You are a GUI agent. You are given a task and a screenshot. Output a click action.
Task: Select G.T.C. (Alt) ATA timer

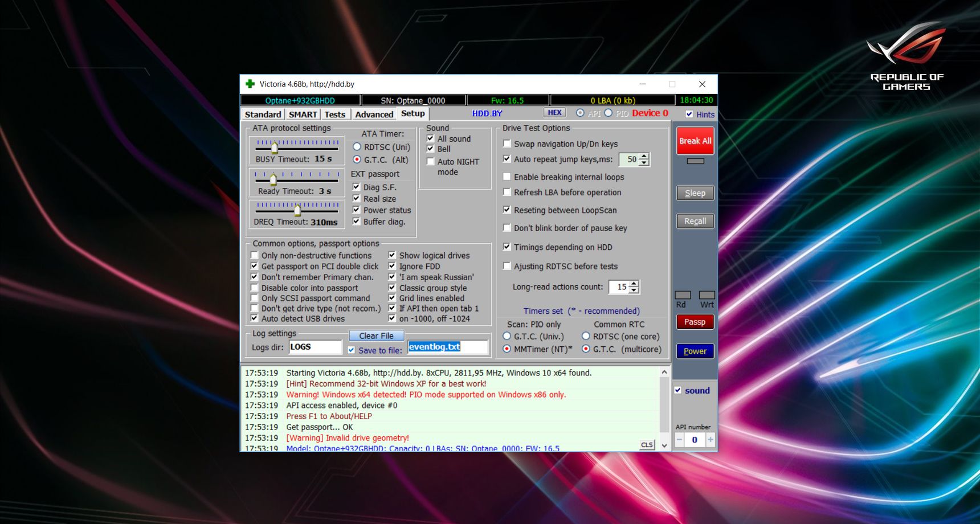(x=357, y=159)
